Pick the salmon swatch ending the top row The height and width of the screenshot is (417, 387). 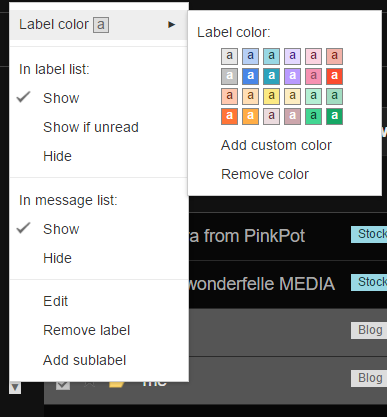coord(334,56)
